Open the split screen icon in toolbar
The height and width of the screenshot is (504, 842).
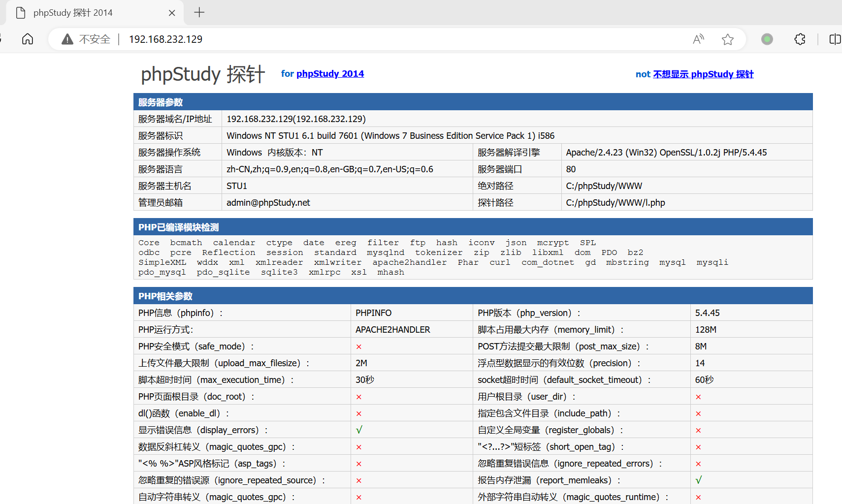835,39
